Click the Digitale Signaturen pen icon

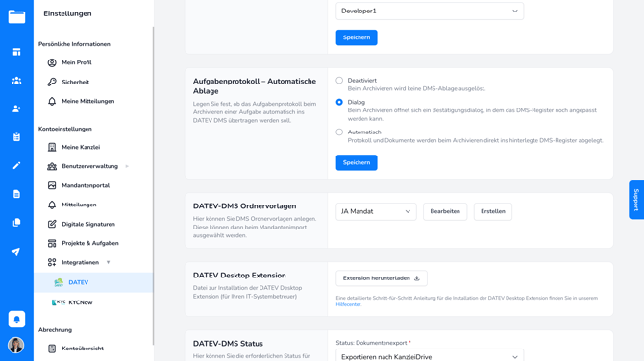[52, 224]
